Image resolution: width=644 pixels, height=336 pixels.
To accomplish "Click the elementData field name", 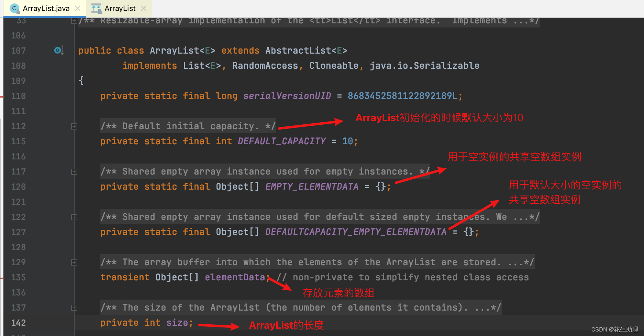I will [x=235, y=277].
